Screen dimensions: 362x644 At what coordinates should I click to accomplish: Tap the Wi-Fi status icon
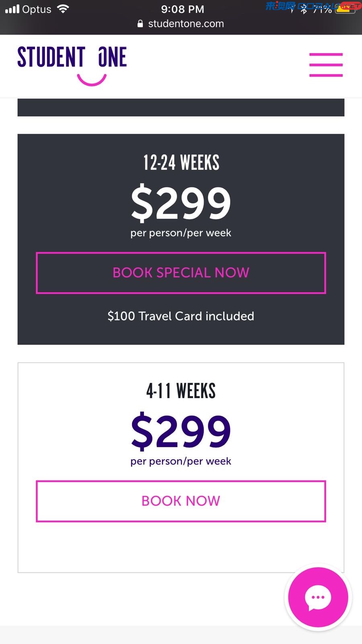click(63, 9)
